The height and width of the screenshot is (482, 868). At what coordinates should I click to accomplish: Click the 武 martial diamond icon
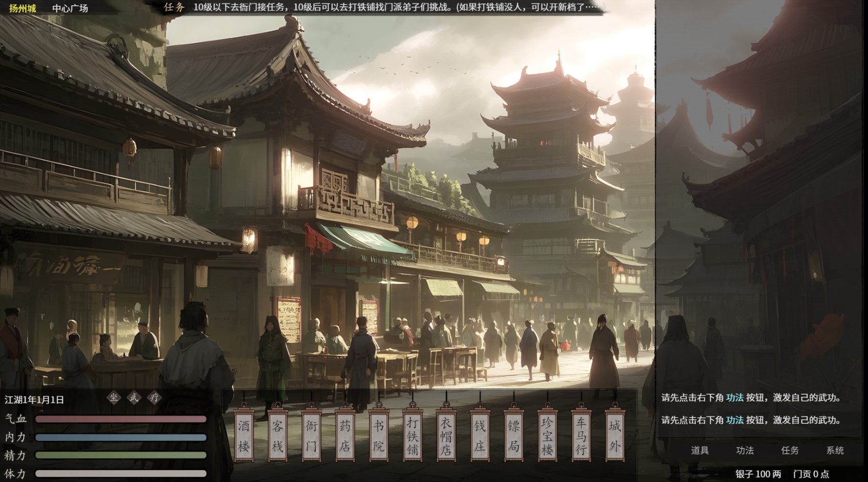(x=134, y=398)
